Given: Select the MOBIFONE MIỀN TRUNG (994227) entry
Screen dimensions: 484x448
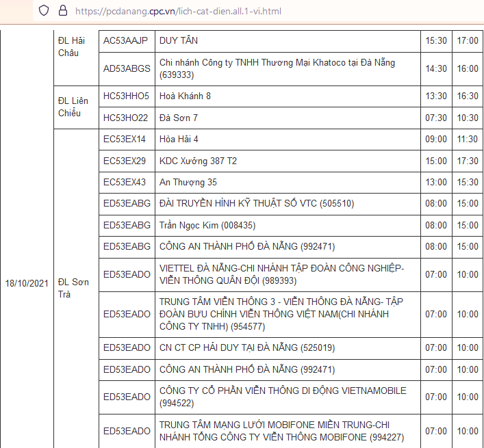Looking at the screenshot, I should [x=281, y=431].
